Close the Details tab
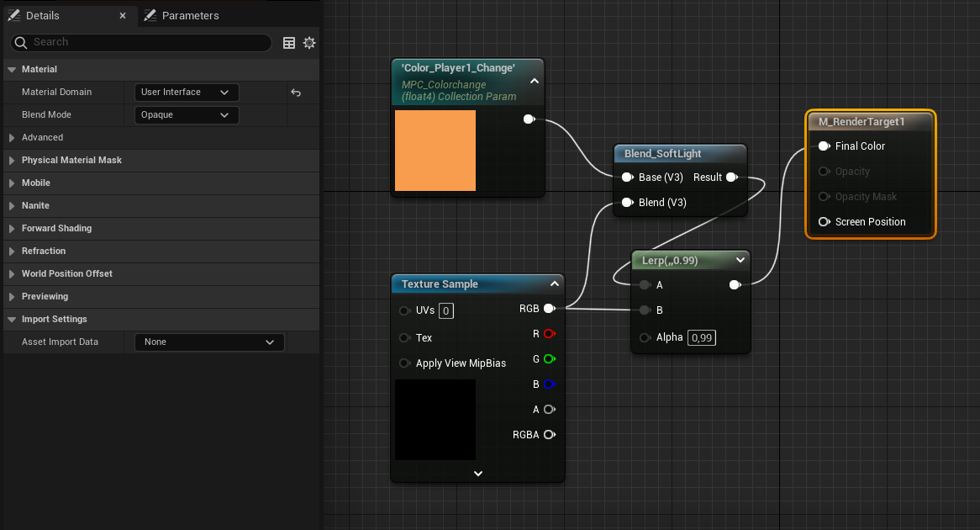The width and height of the screenshot is (980, 530). (x=123, y=16)
